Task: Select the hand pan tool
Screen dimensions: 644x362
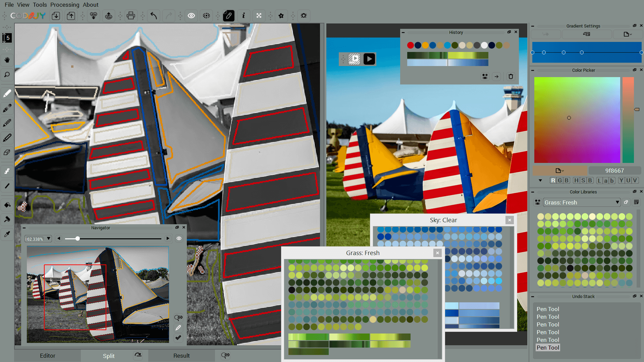Action: click(7, 60)
